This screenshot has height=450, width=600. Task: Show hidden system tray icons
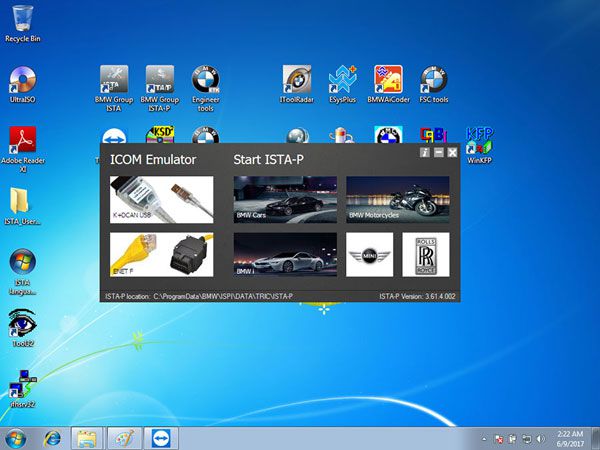tap(484, 439)
